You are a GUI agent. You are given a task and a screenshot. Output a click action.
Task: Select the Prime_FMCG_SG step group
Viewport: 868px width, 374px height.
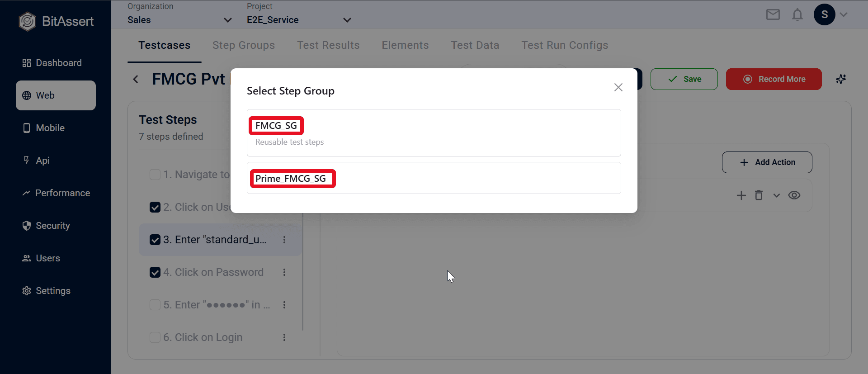pos(434,178)
